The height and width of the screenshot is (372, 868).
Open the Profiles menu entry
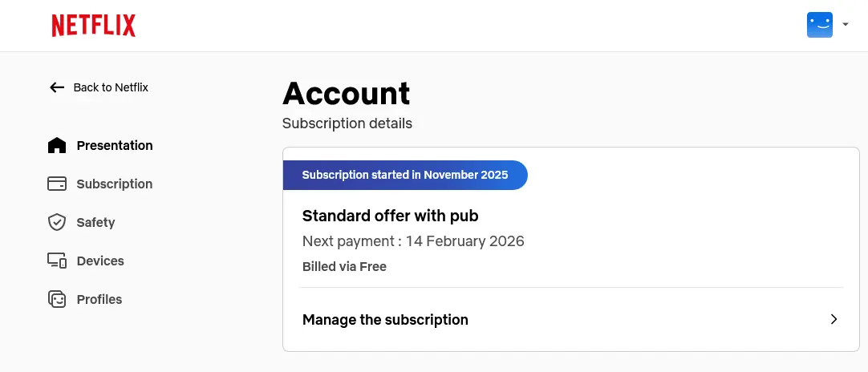point(99,300)
